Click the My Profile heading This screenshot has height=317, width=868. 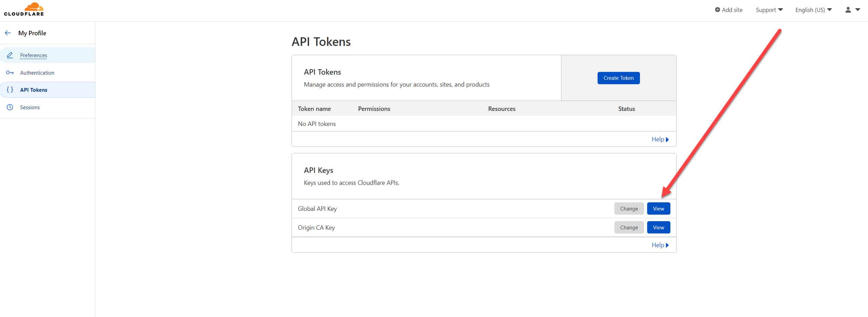(x=32, y=33)
